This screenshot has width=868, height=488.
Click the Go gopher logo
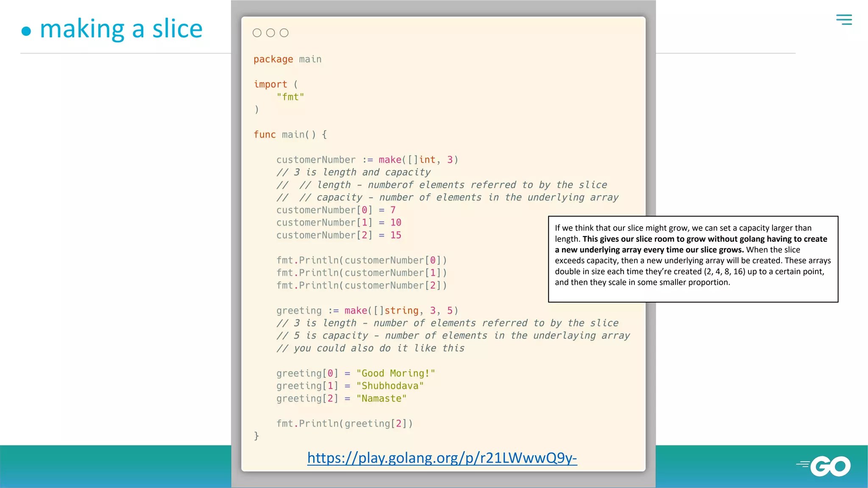824,466
